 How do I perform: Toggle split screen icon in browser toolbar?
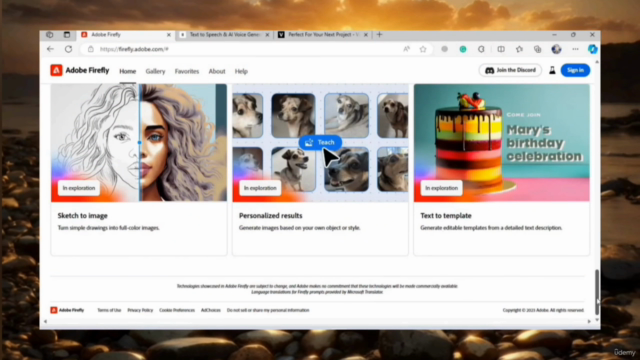pos(501,49)
